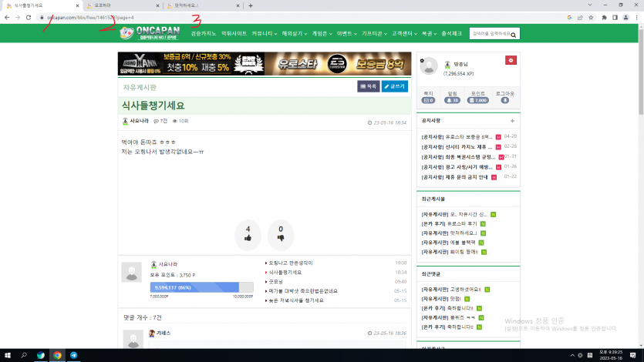Image resolution: width=644 pixels, height=362 pixels.
Task: Click the author 사요나라 name in post header
Action: 140,121
